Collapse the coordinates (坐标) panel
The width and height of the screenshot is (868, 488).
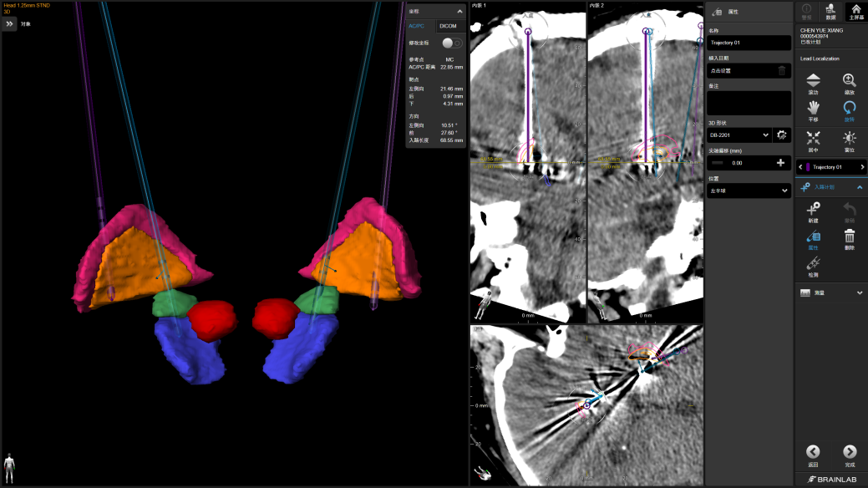[x=459, y=12]
